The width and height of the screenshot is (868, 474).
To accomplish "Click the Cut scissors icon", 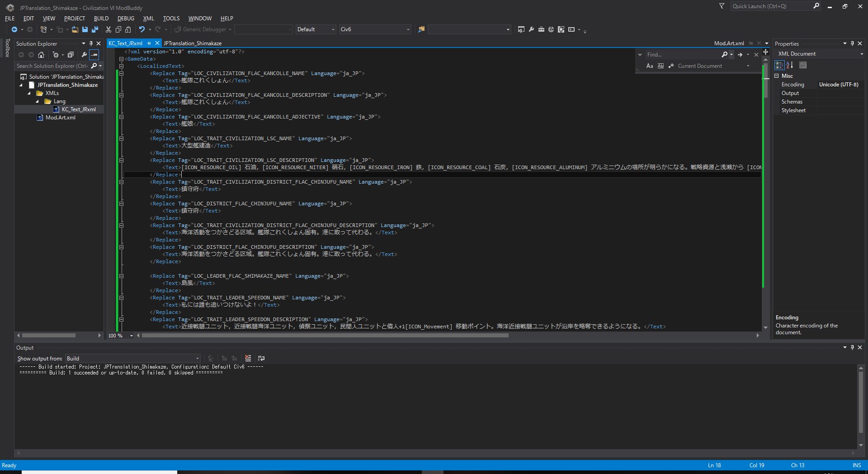I will tap(108, 29).
